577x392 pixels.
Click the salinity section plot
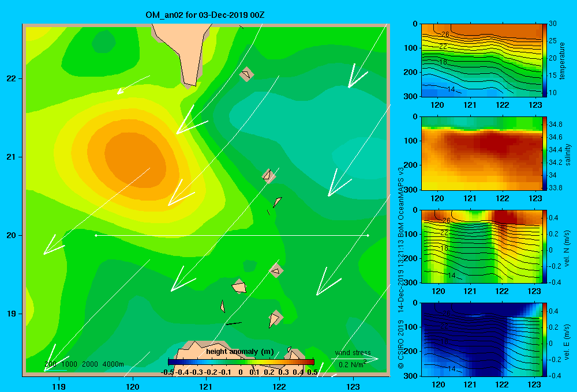click(482, 154)
